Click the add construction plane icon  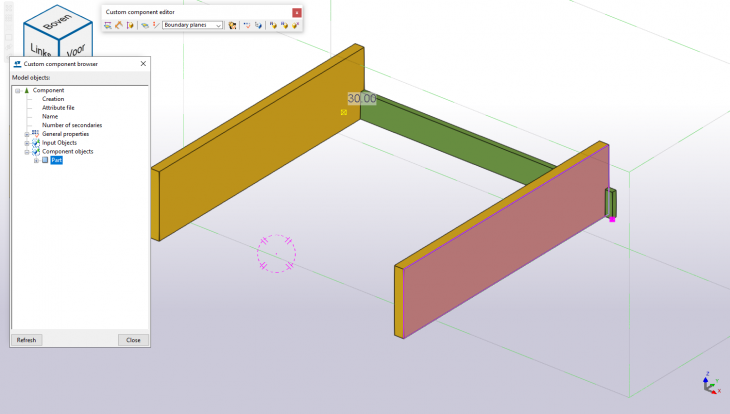tap(145, 25)
